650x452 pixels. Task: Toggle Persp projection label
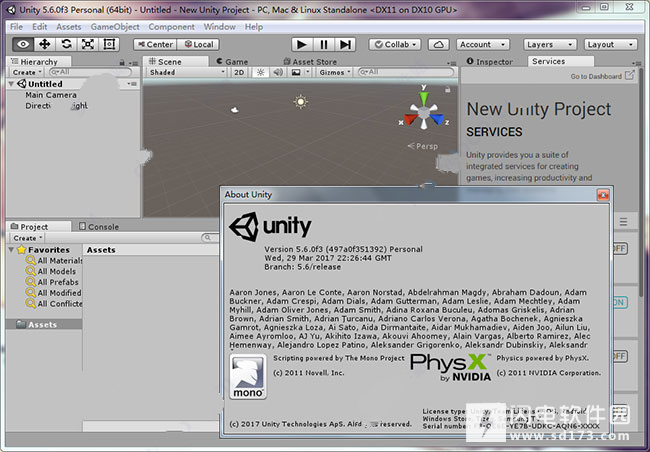[422, 146]
